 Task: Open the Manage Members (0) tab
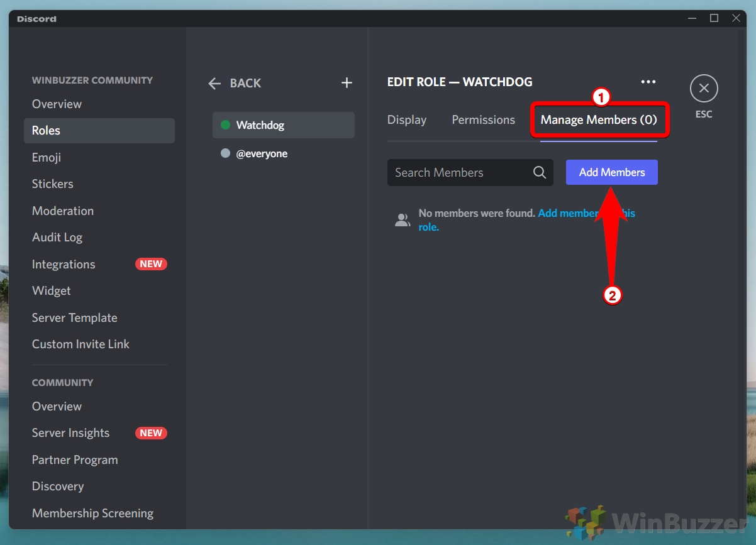(599, 119)
